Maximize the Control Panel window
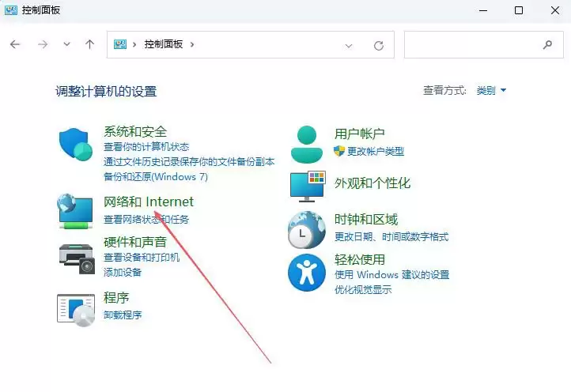The height and width of the screenshot is (392, 571). 519,10
